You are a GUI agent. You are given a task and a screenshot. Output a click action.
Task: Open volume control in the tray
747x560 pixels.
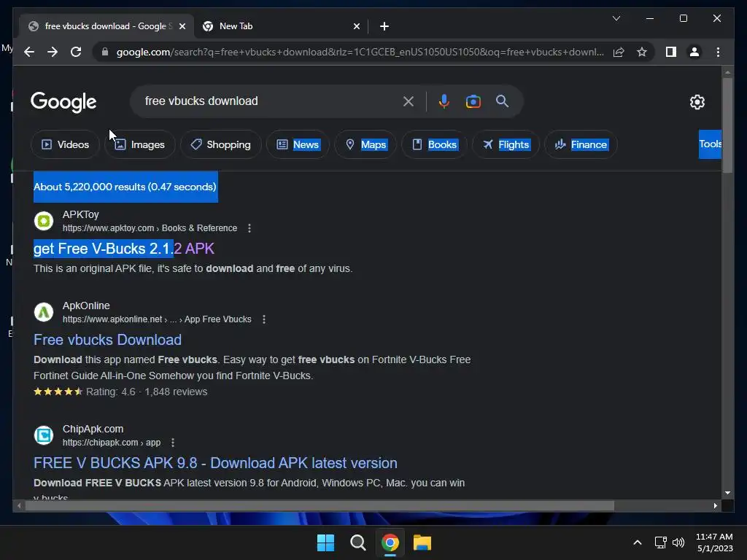click(x=678, y=542)
